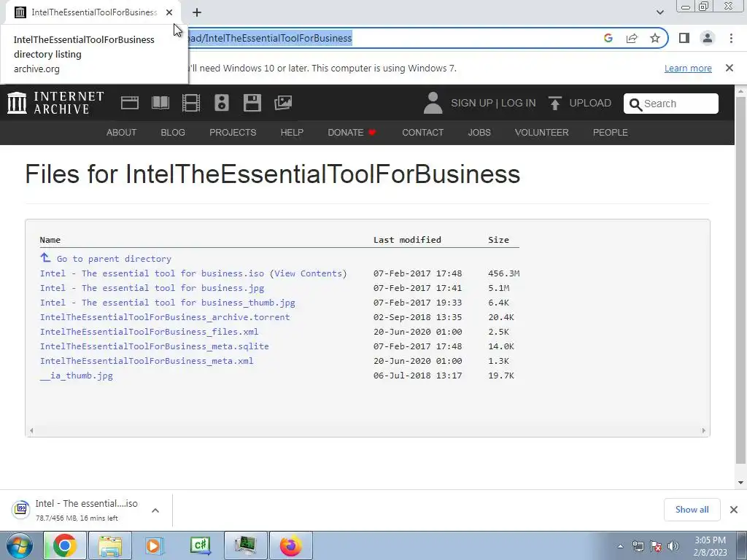
Task: Open the C# application in taskbar
Action: (x=200, y=545)
